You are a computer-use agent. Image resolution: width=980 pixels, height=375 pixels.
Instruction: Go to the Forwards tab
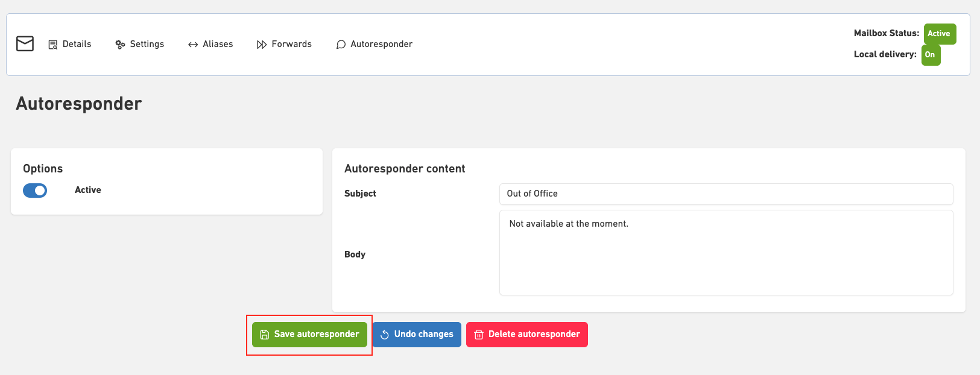(284, 44)
